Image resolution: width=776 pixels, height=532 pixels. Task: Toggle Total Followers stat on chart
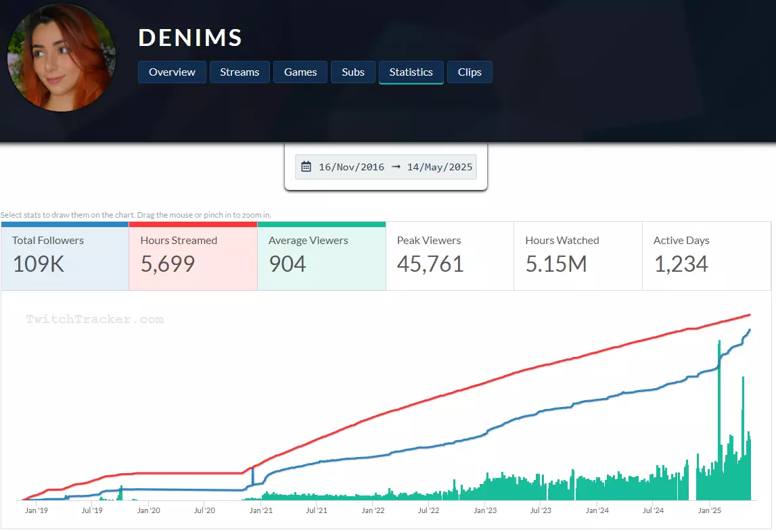(65, 256)
